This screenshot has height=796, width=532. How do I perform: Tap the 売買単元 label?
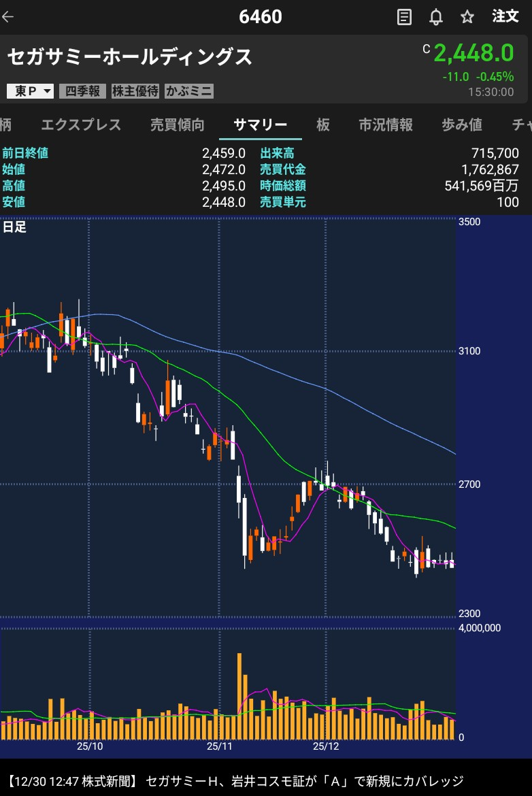(283, 202)
